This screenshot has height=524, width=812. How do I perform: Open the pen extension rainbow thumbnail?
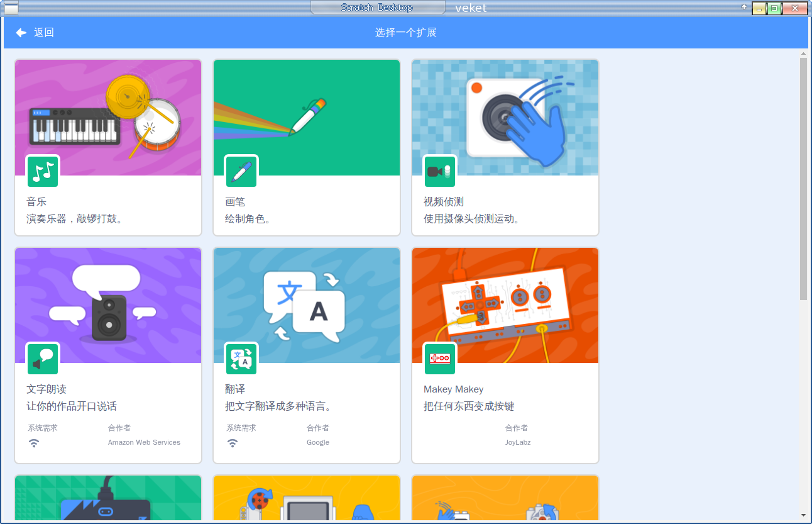pos(307,118)
